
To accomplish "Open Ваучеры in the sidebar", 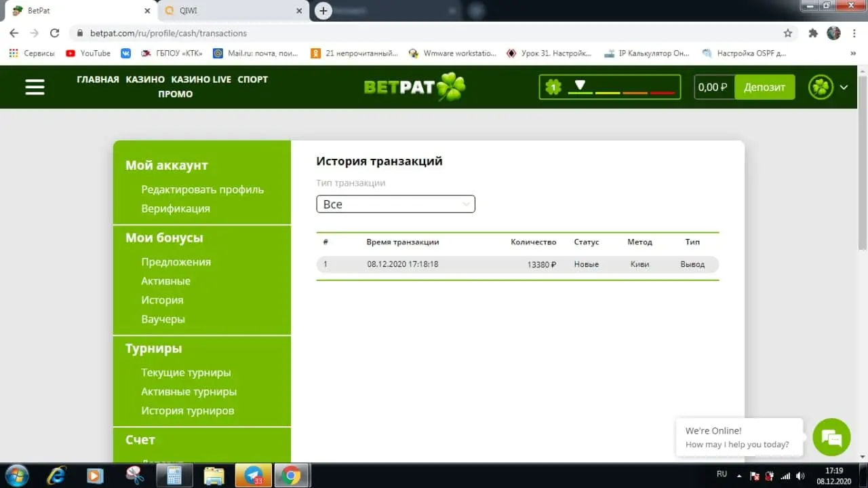I will [x=163, y=319].
